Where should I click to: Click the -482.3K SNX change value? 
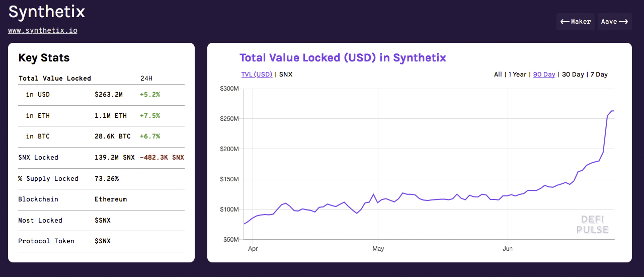[162, 158]
